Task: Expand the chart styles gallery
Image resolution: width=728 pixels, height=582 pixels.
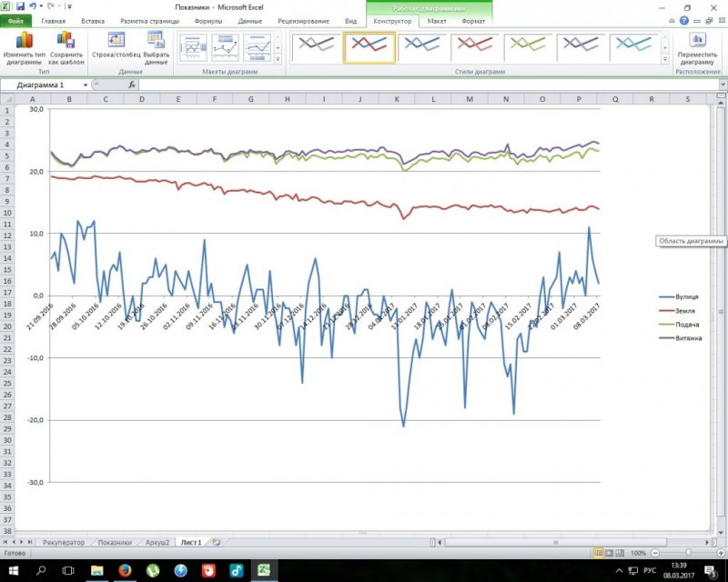Action: 665,57
